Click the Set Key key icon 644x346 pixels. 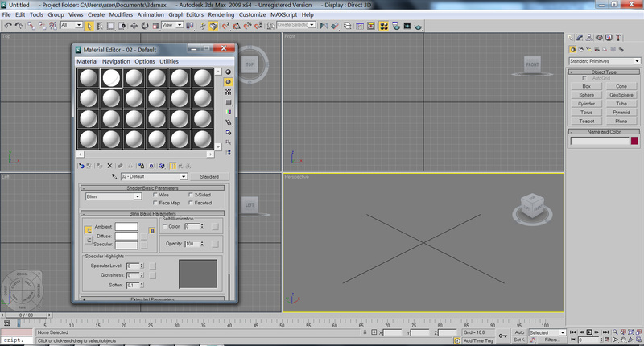coord(502,336)
